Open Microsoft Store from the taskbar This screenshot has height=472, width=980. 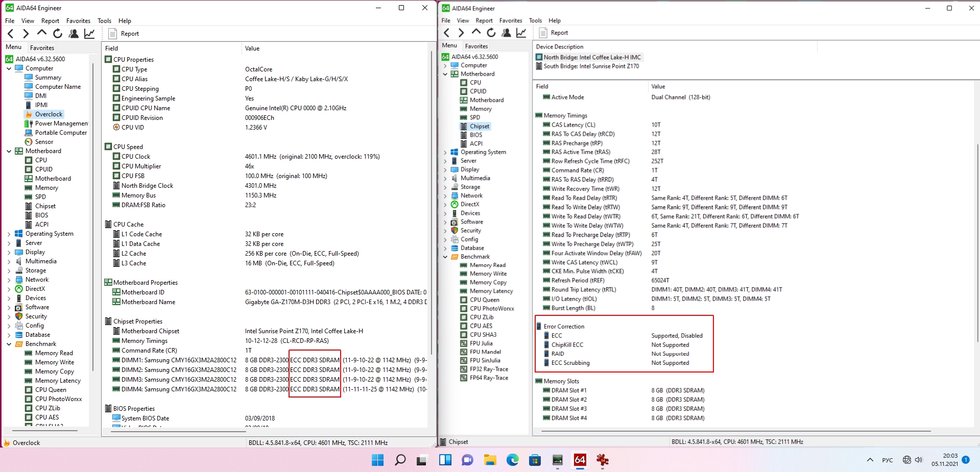pyautogui.click(x=535, y=460)
